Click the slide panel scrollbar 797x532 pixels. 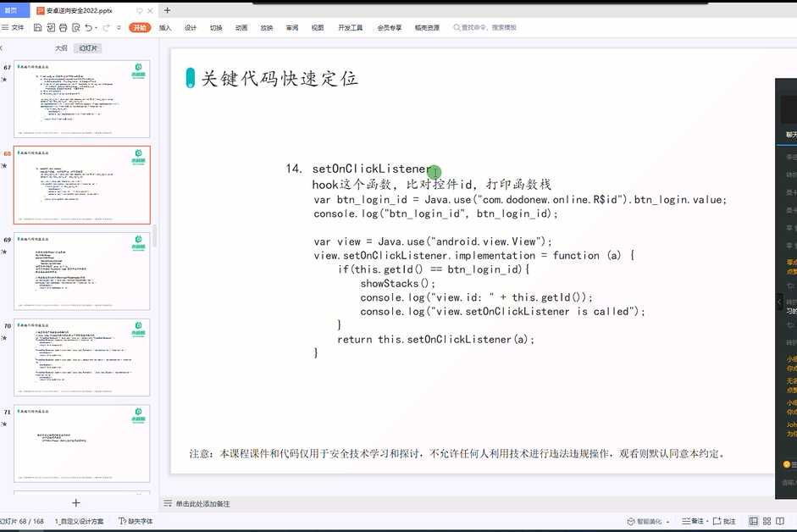pyautogui.click(x=154, y=235)
